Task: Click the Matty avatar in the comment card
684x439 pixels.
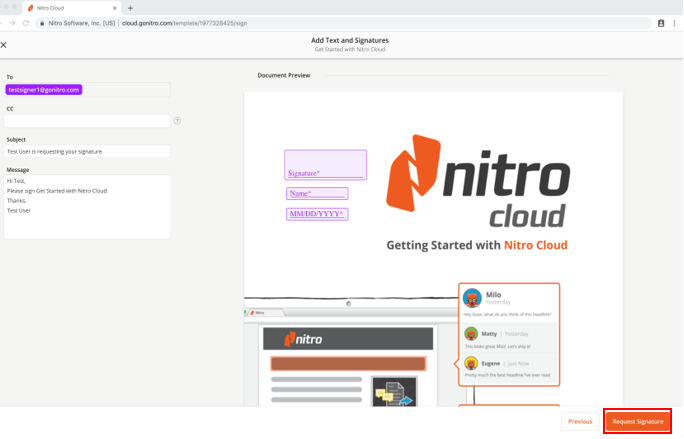Action: [x=471, y=334]
